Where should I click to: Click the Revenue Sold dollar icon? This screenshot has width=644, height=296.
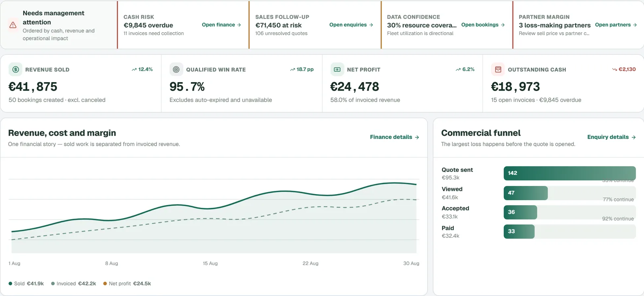click(x=15, y=69)
